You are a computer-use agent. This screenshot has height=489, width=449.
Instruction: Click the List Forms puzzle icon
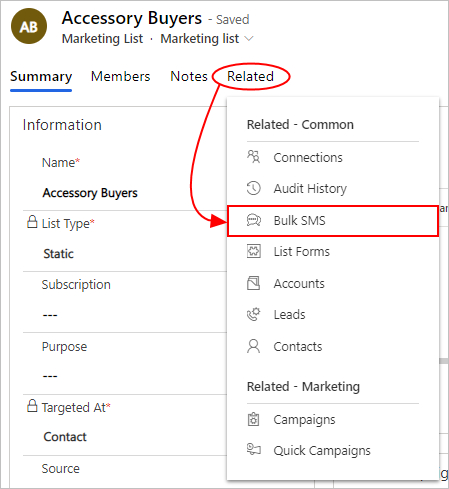(254, 251)
